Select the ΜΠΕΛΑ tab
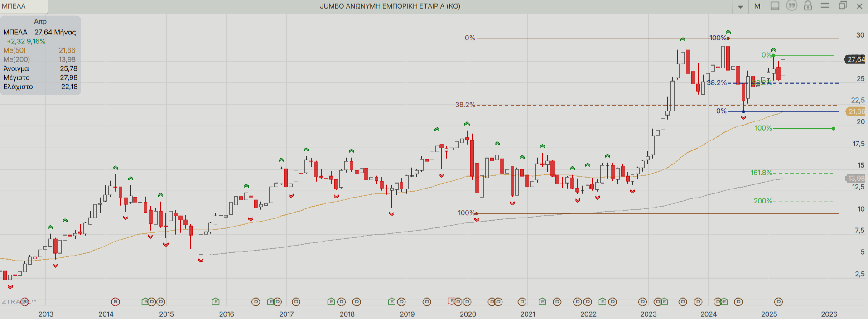The height and width of the screenshot is (319, 868). click(24, 6)
